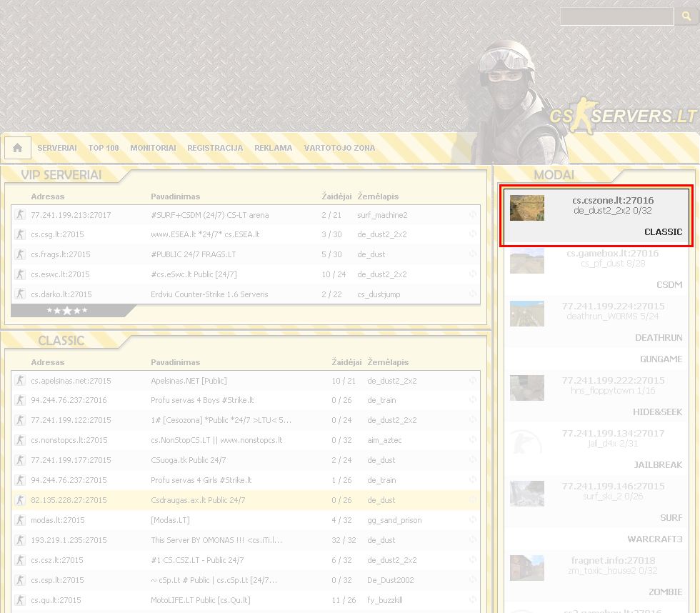This screenshot has height=613, width=700.
Task: Select the HIDE&SEEK mod label
Action: point(658,412)
